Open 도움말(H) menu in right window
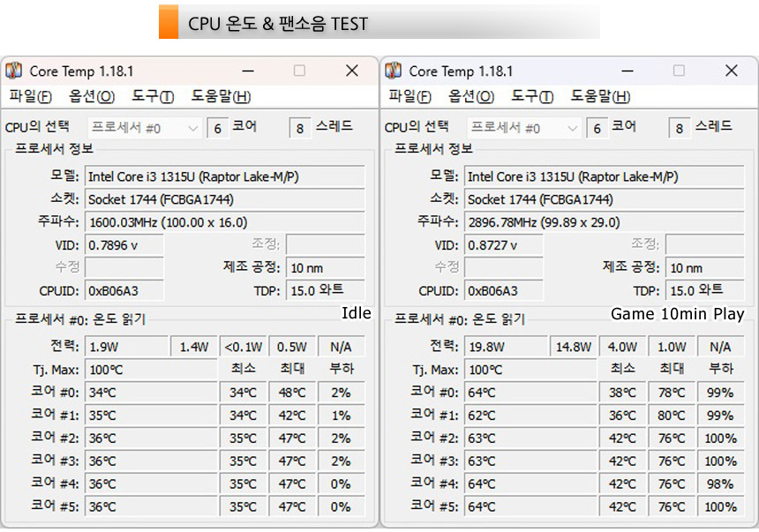 [600, 96]
